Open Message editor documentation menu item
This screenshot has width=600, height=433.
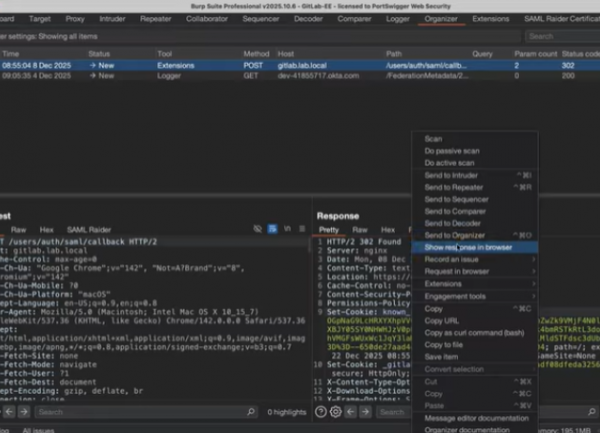tap(474, 418)
